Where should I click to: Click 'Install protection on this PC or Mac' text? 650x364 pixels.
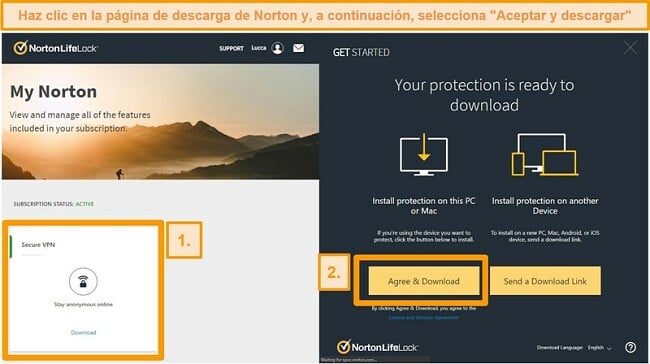pyautogui.click(x=424, y=206)
